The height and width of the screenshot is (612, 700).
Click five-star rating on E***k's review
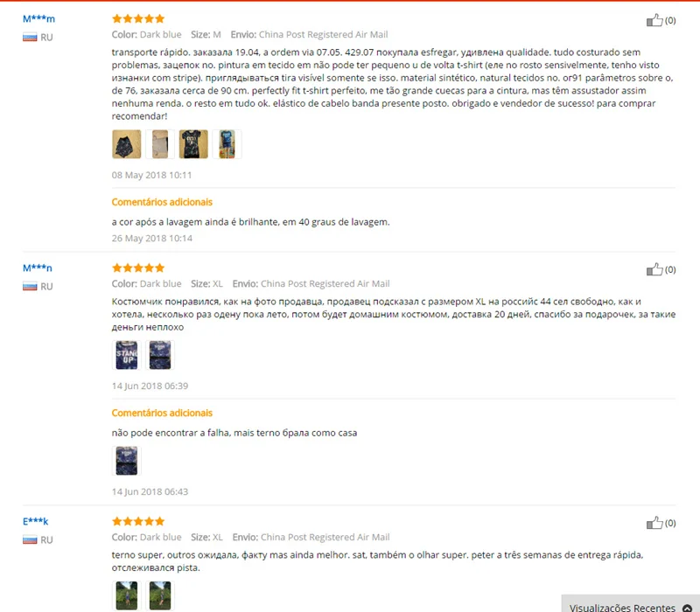pyautogui.click(x=138, y=521)
